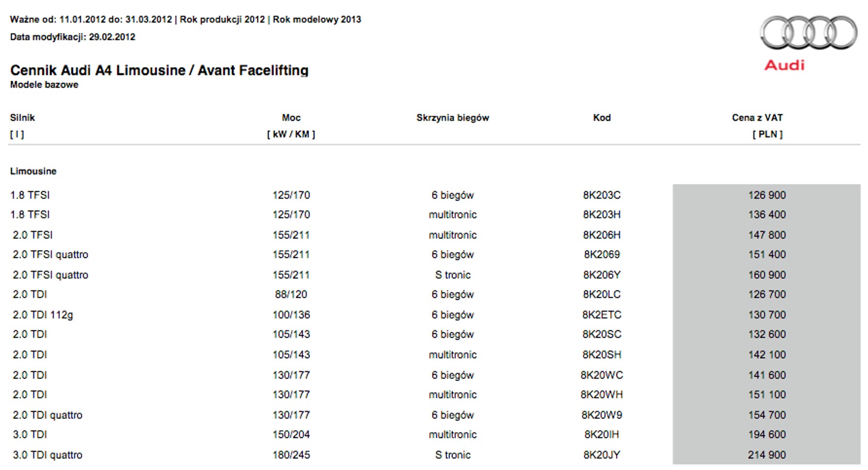
Task: Click the 2.0 TFSI quattro S tronic row
Action: pyautogui.click(x=434, y=275)
